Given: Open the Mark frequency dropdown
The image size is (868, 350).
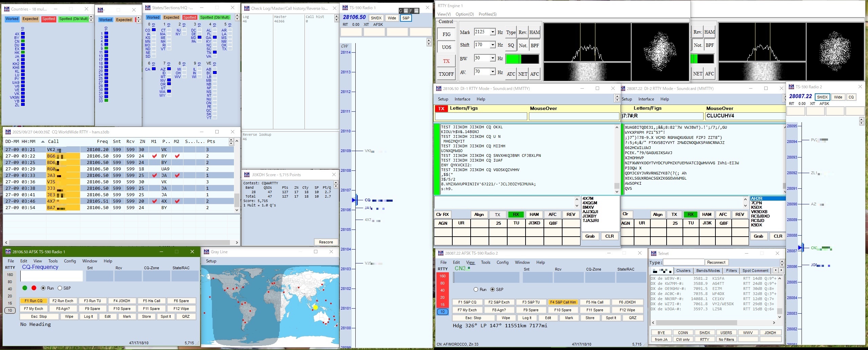Looking at the screenshot, I should (493, 32).
